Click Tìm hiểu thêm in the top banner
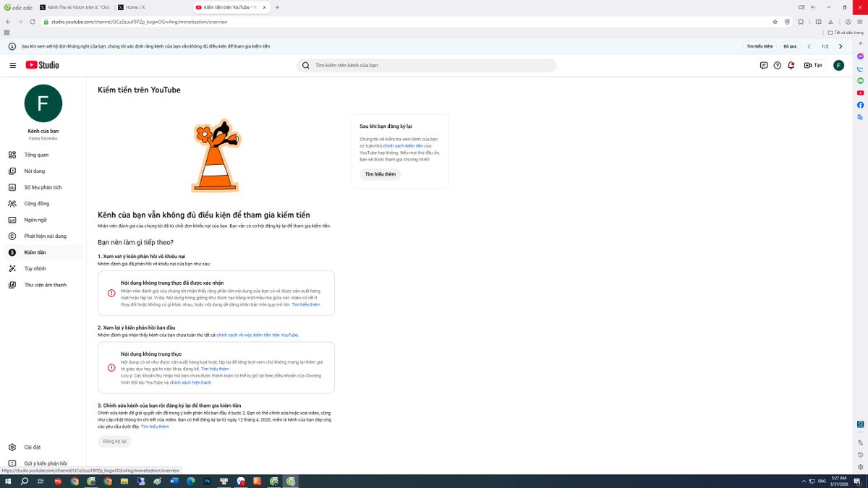The image size is (868, 488). click(759, 46)
